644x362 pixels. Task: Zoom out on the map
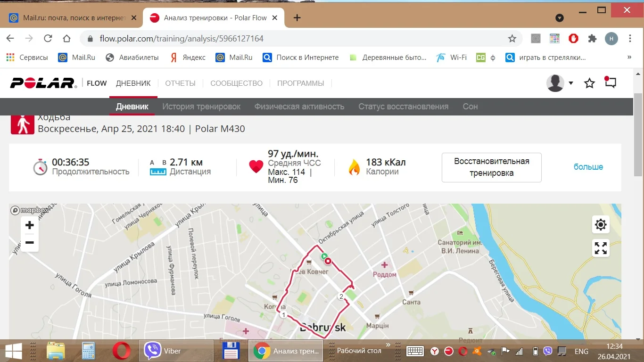pyautogui.click(x=29, y=243)
